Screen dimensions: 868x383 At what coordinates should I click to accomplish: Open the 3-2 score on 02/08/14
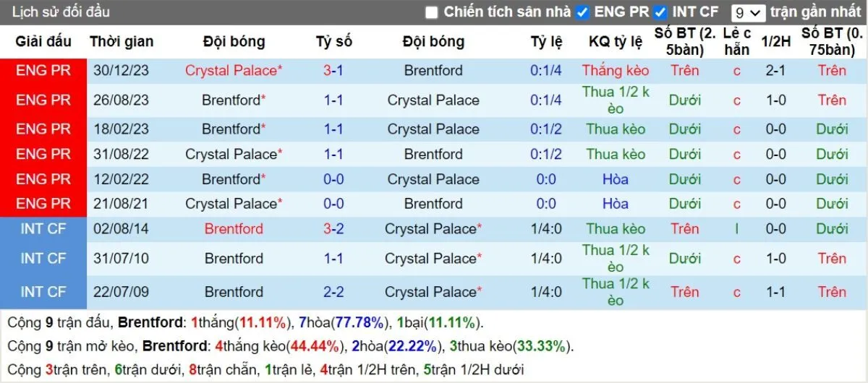(x=333, y=229)
